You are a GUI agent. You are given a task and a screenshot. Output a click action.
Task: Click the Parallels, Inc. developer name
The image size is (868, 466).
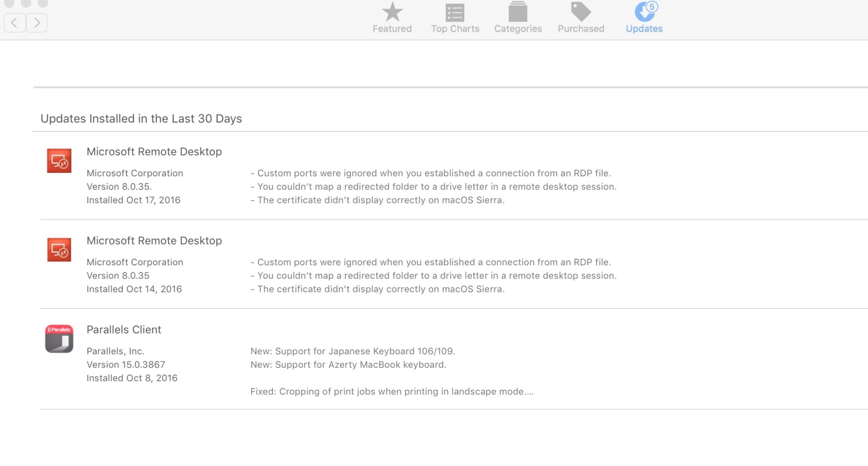coord(116,351)
